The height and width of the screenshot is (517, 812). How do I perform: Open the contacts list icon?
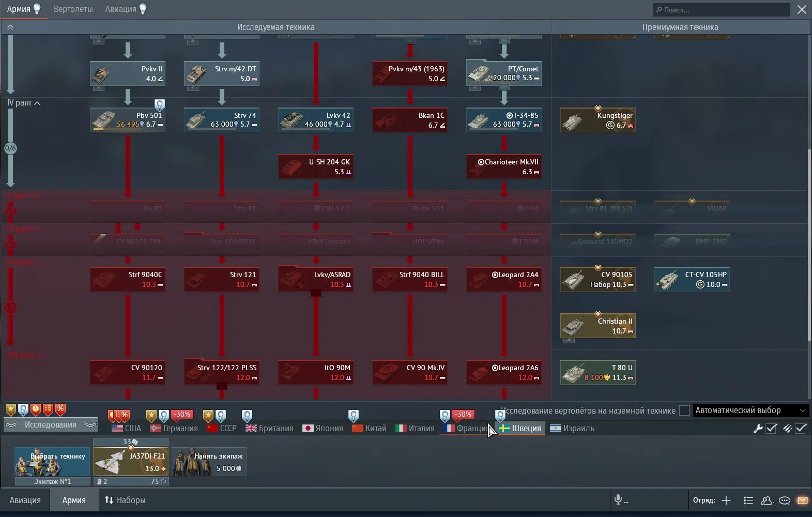(767, 500)
